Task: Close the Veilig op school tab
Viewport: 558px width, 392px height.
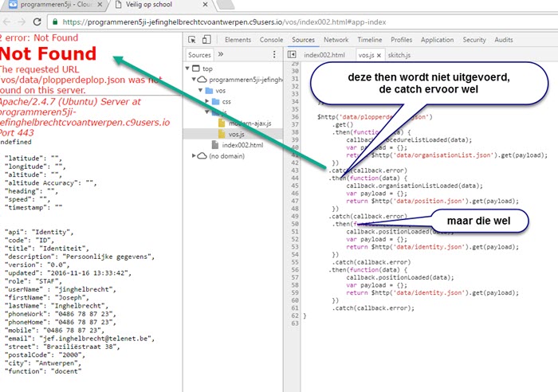Action: coord(205,5)
